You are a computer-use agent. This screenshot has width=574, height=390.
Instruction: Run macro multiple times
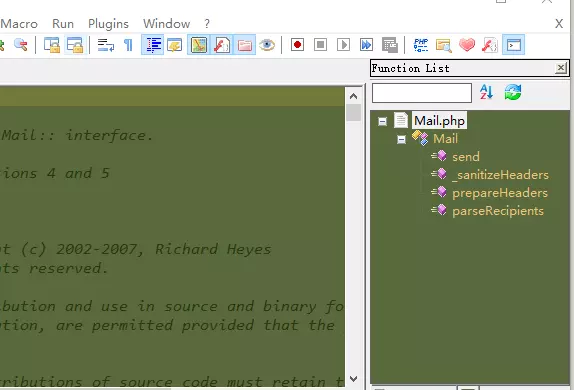tap(366, 45)
